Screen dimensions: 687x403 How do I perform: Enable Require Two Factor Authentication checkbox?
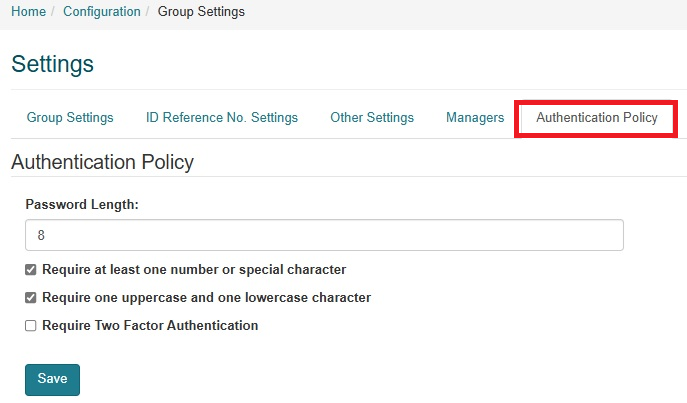tap(31, 325)
